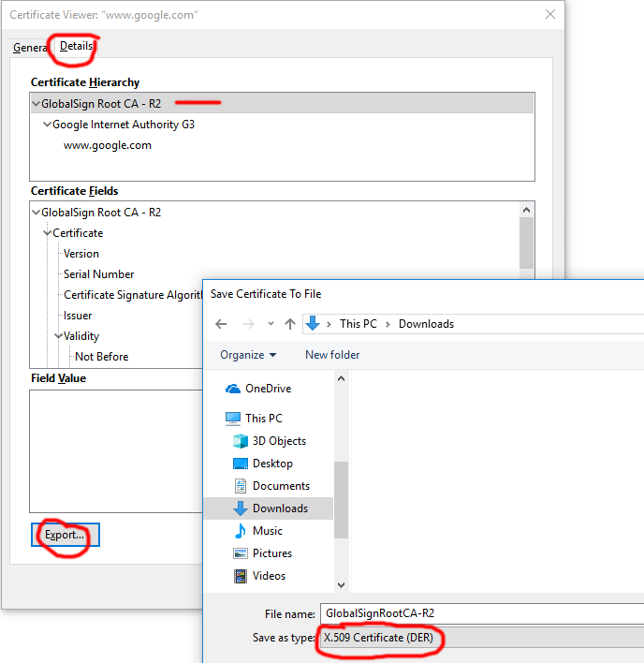Select This PC computer icon
The image size is (644, 663).
point(233,419)
